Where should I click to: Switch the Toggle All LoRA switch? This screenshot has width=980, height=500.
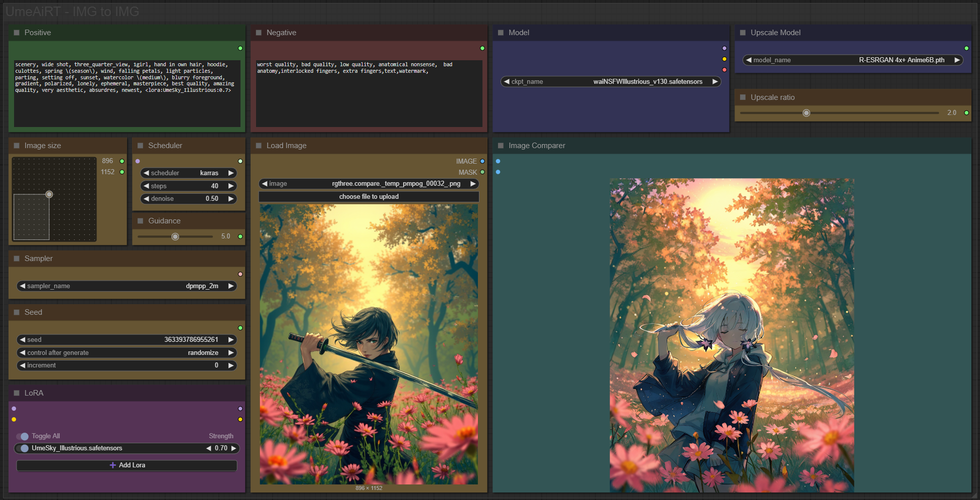23,436
